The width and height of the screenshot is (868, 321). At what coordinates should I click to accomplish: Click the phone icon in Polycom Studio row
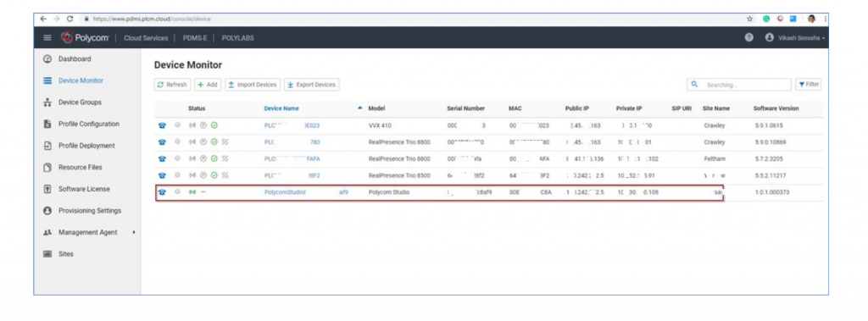162,192
